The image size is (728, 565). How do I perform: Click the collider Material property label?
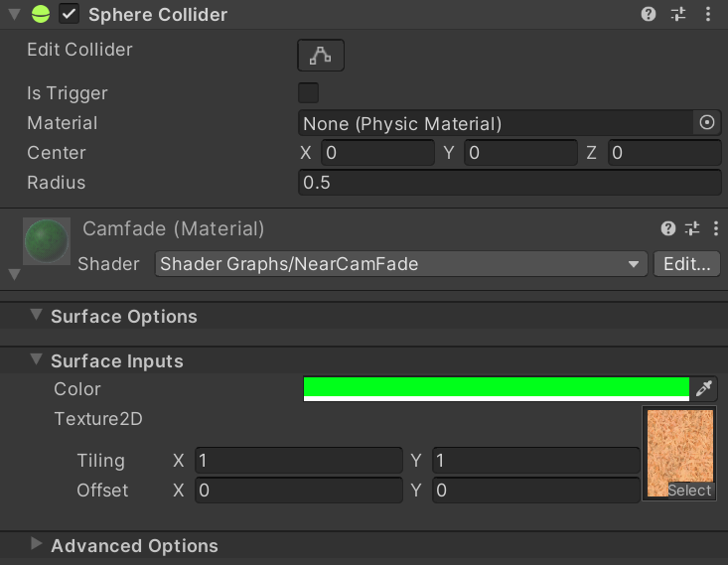pos(63,123)
